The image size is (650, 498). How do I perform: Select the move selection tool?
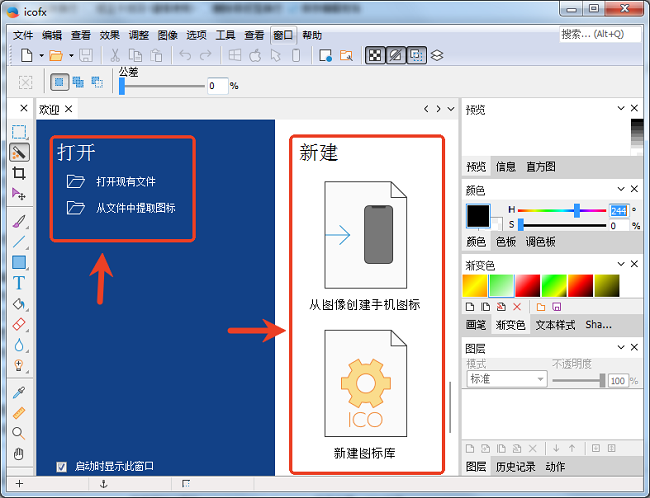(19, 194)
